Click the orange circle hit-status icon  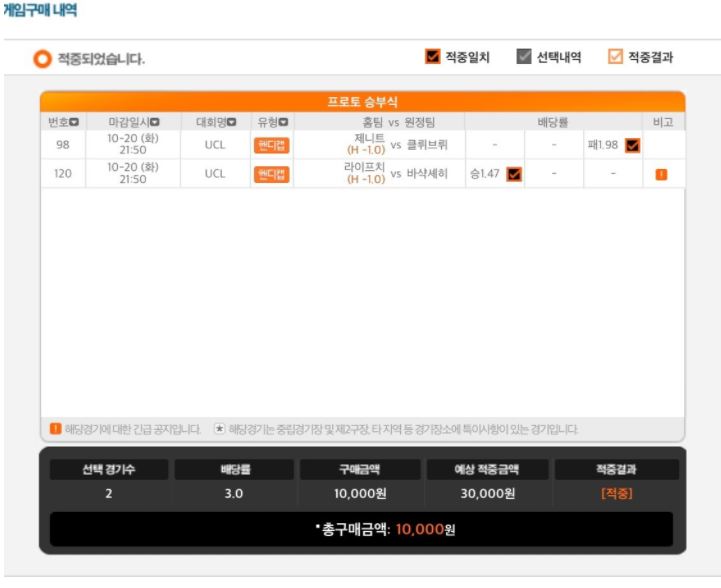tap(42, 59)
